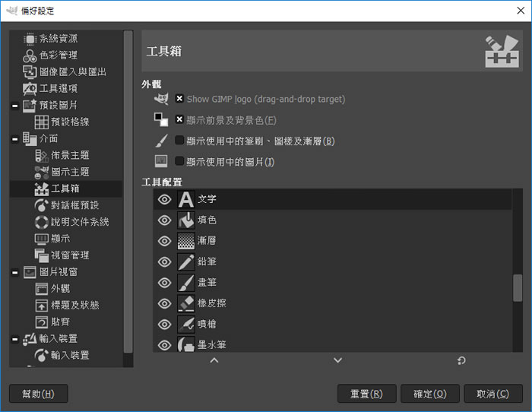Click the tool list vertical scrollbar thumb
Viewport: 532px width, 412px height.
coord(518,288)
